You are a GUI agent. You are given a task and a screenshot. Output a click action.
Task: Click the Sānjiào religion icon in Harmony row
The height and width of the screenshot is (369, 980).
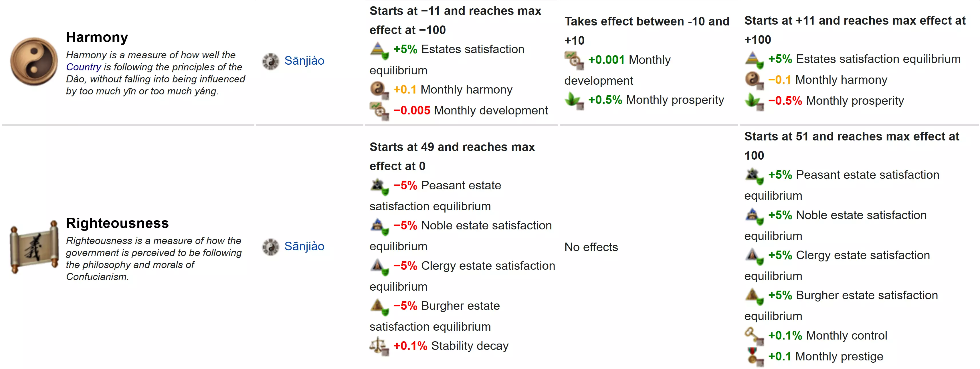point(270,61)
